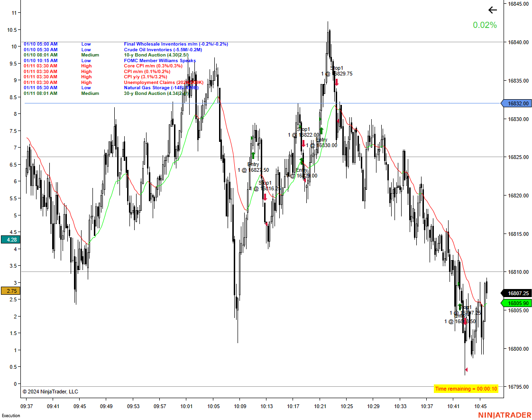Click the green entry arrow near 16830.00
Viewport: 532px width, 420px height.
tap(321, 131)
